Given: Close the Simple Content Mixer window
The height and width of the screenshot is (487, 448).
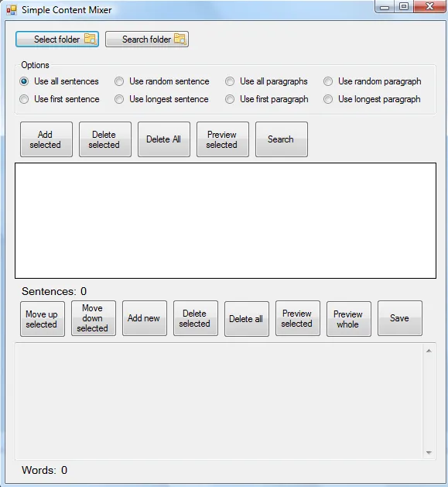Looking at the screenshot, I should point(429,7).
